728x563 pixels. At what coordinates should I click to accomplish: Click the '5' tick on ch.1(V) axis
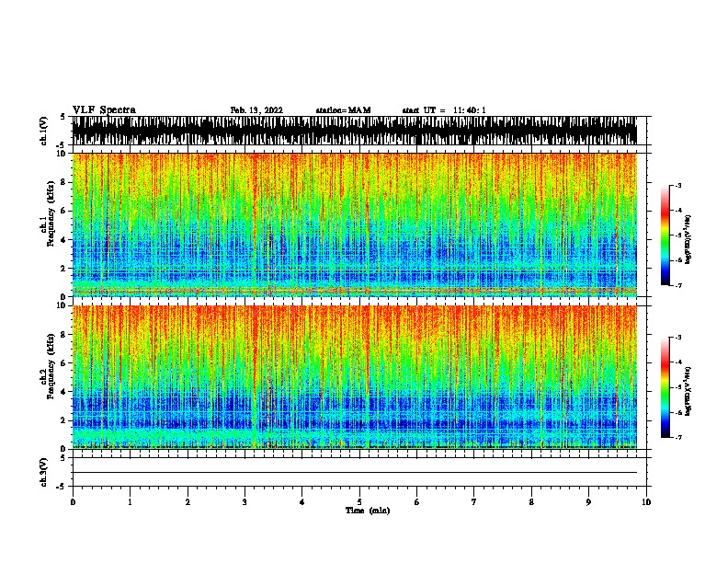[64, 117]
